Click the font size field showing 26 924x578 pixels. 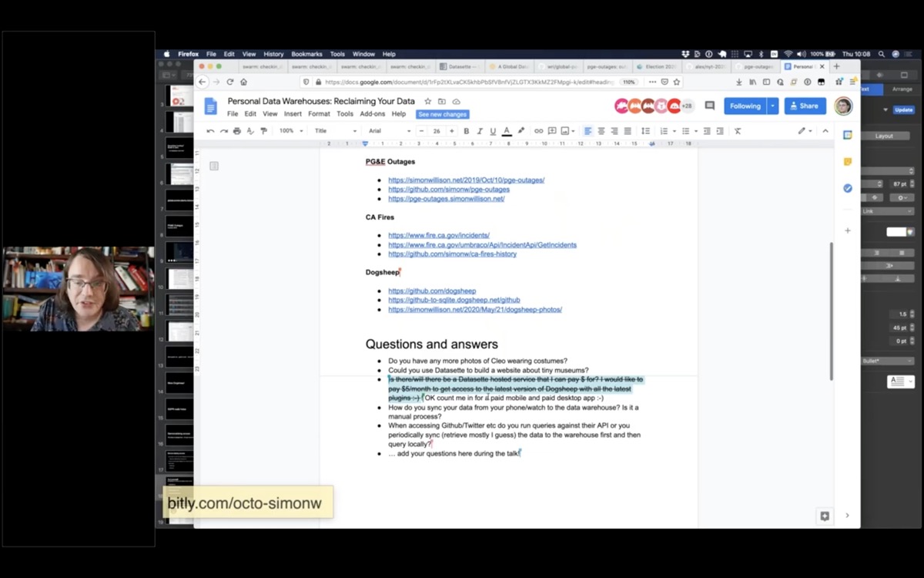click(x=437, y=131)
